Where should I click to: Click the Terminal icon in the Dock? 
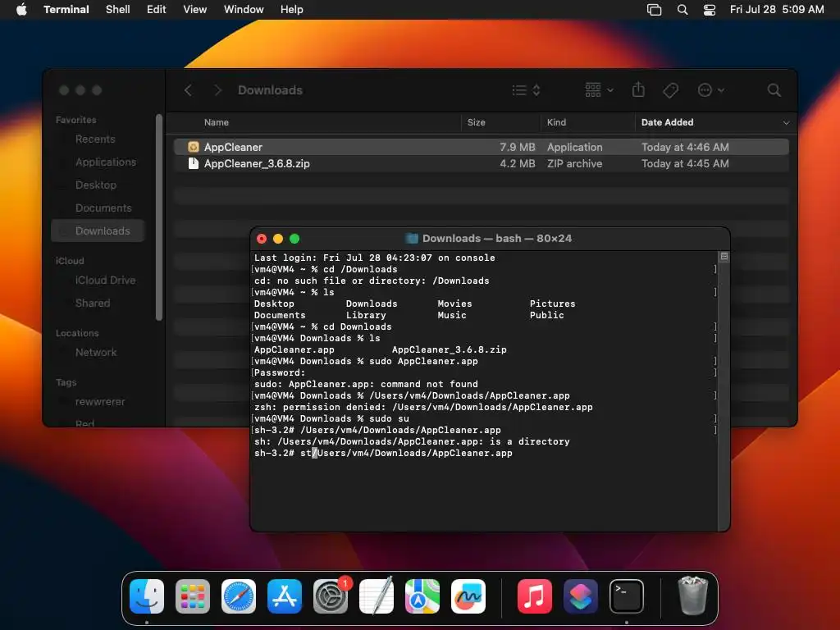626,596
